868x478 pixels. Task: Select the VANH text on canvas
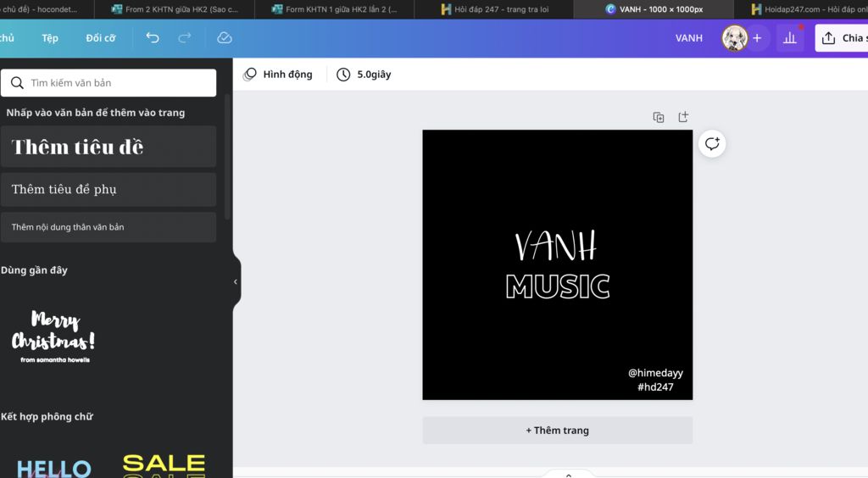tap(556, 245)
